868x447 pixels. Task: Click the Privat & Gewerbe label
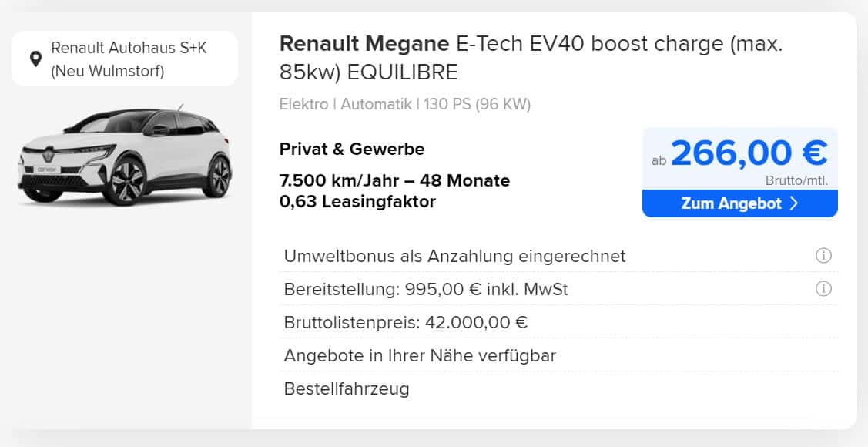tap(352, 149)
